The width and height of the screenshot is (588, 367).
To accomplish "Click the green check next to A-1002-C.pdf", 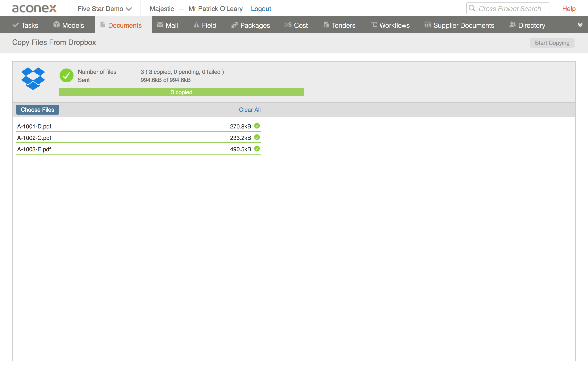I will pyautogui.click(x=257, y=137).
